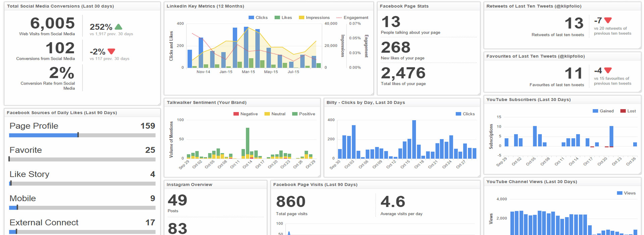Click the red down arrow beside -7 retweets
The width and height of the screenshot is (644, 235).
(x=608, y=20)
